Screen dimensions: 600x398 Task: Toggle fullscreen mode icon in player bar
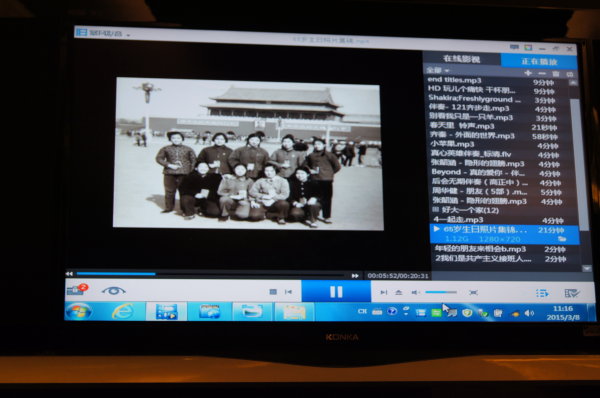473,292
